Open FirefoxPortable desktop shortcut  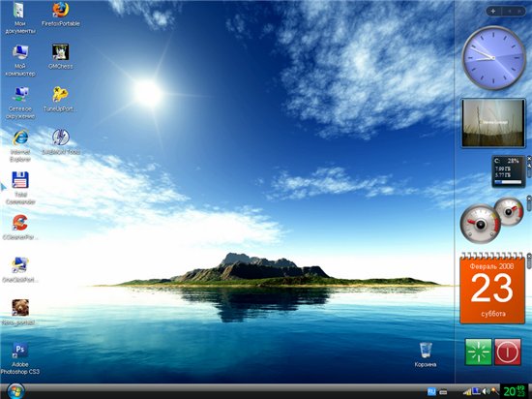point(61,15)
